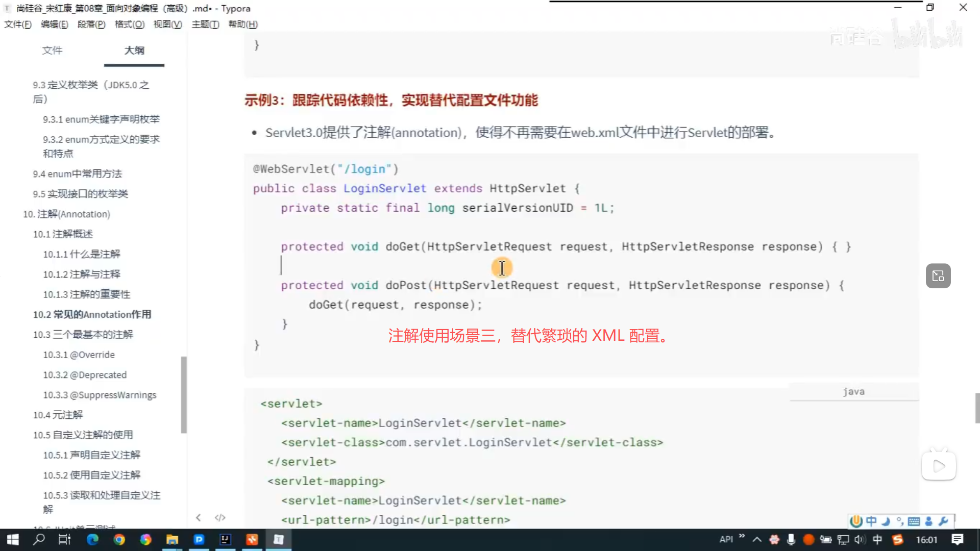
Task: Toggle IME moon night mode
Action: click(886, 521)
